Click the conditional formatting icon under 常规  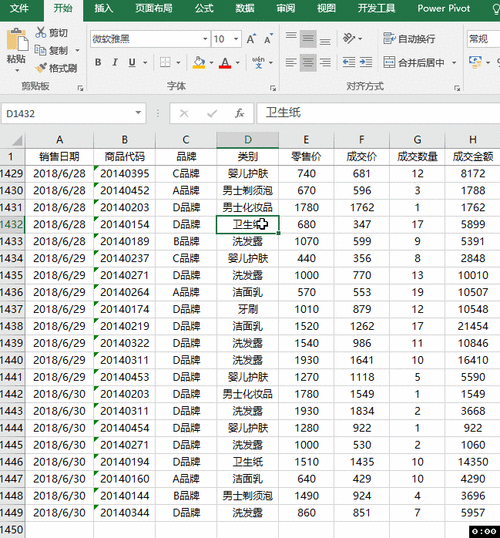[x=475, y=62]
